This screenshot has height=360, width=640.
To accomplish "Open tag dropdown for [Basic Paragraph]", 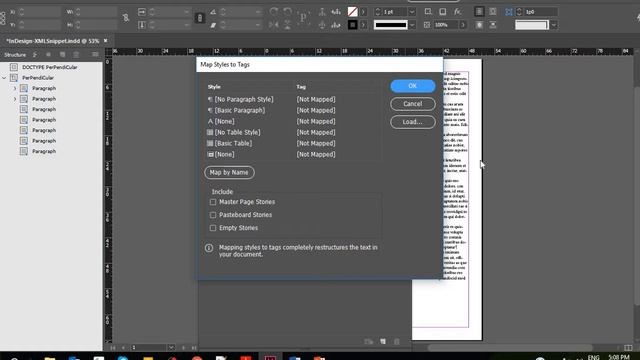I will click(316, 110).
